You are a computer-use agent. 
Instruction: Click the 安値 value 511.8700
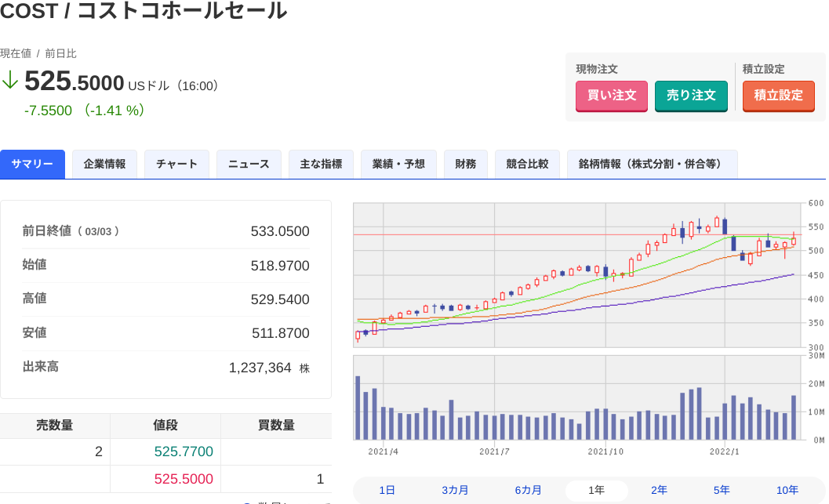280,333
